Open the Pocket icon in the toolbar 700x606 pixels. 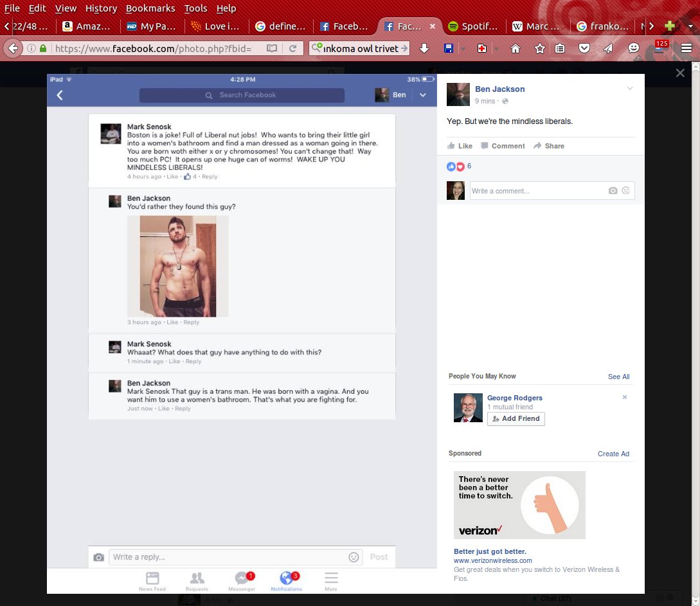point(584,49)
